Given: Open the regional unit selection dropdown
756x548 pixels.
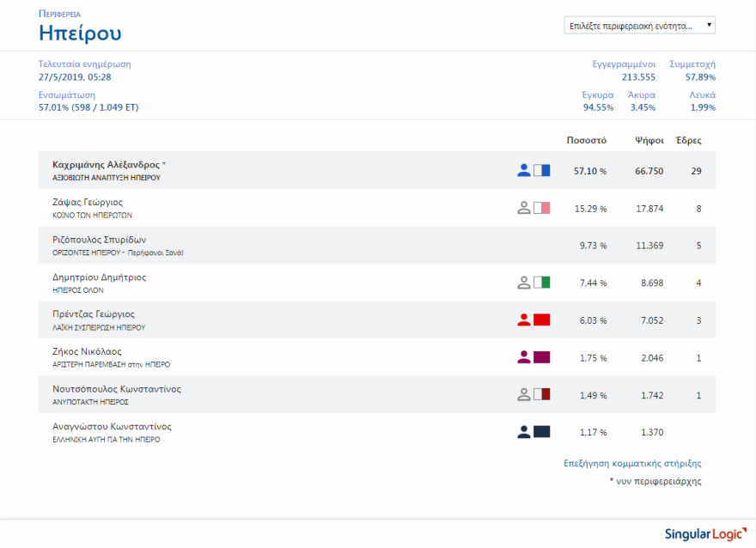Looking at the screenshot, I should coord(639,26).
